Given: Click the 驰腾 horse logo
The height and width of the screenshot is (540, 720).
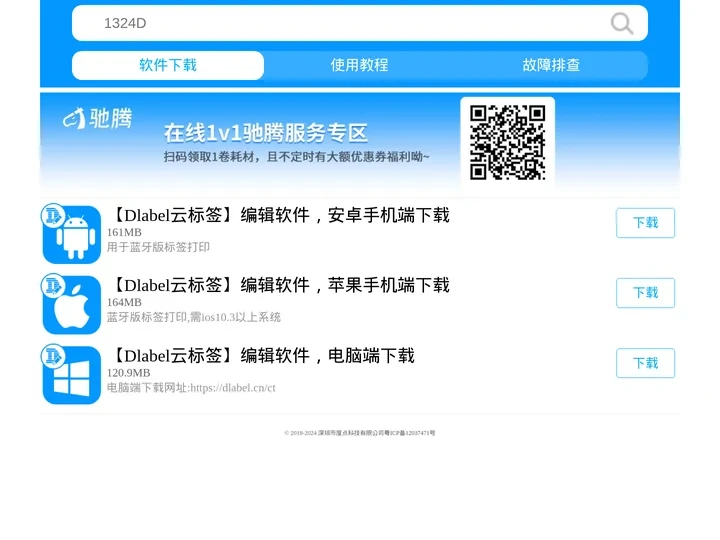Looking at the screenshot, I should pos(97,118).
